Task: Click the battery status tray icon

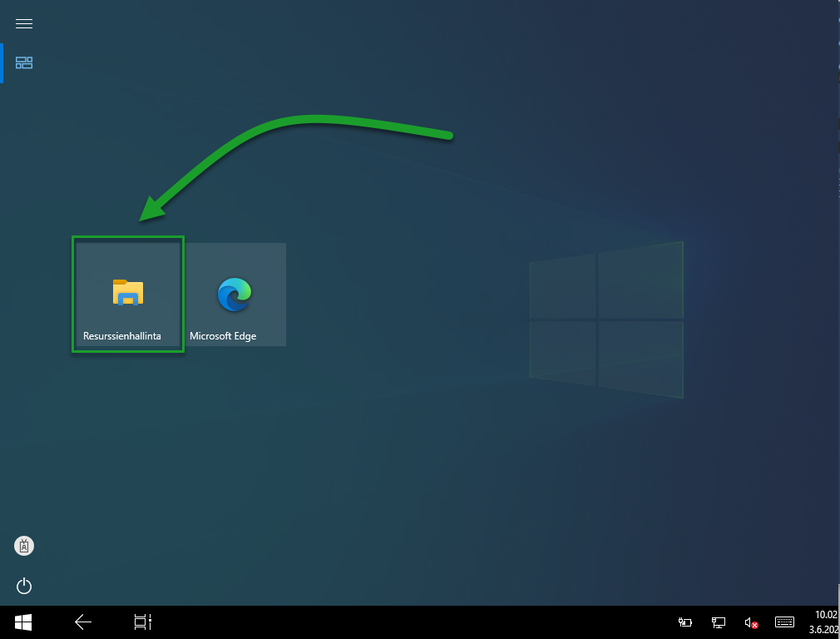Action: tap(684, 622)
